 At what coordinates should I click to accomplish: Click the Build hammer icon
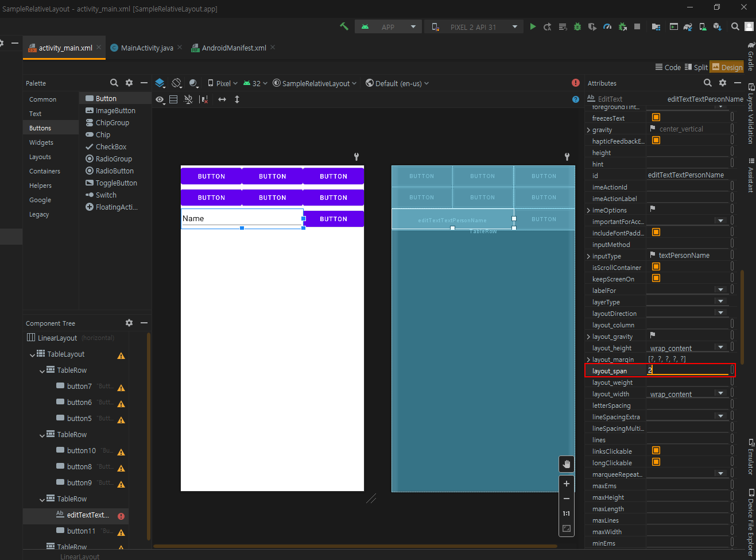(x=344, y=26)
